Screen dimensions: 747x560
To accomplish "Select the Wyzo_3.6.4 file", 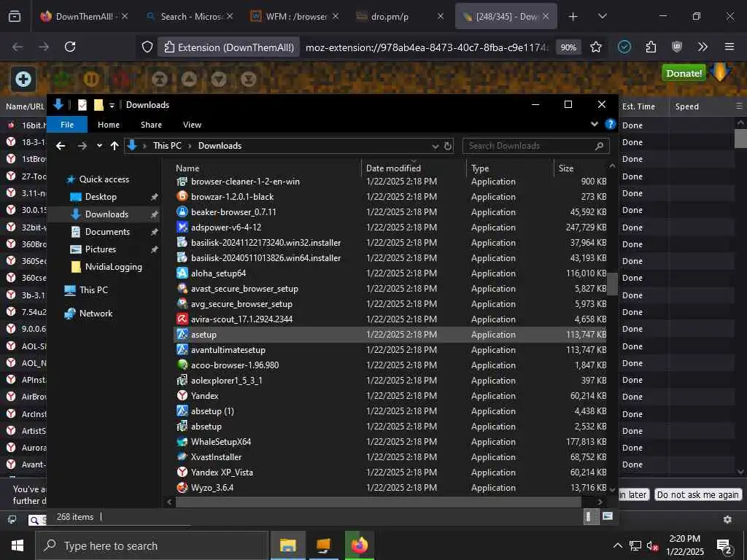I will click(391, 488).
